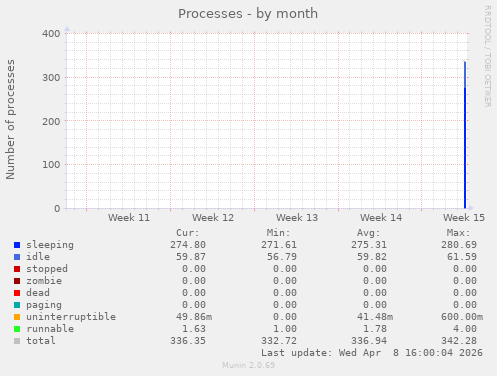Click the 'Week 13' x-axis label
This screenshot has width=497, height=376.
[297, 218]
